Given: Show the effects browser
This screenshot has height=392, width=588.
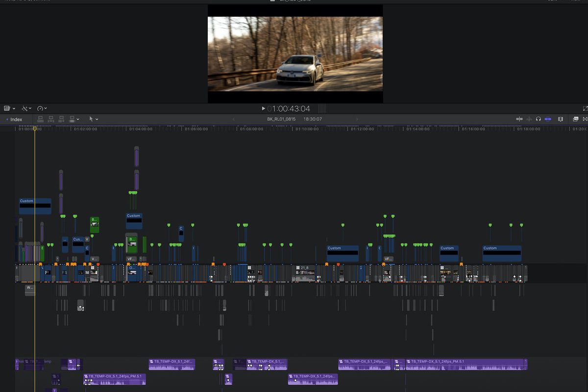Looking at the screenshot, I should 576,119.
